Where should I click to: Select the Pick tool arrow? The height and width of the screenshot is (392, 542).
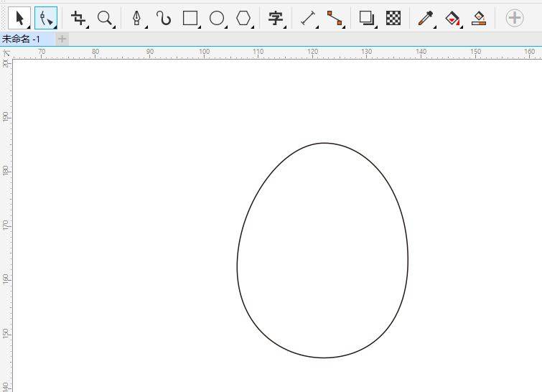click(19, 18)
